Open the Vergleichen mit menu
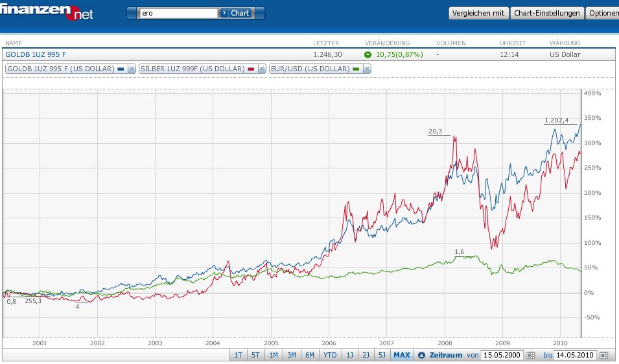 (x=478, y=13)
